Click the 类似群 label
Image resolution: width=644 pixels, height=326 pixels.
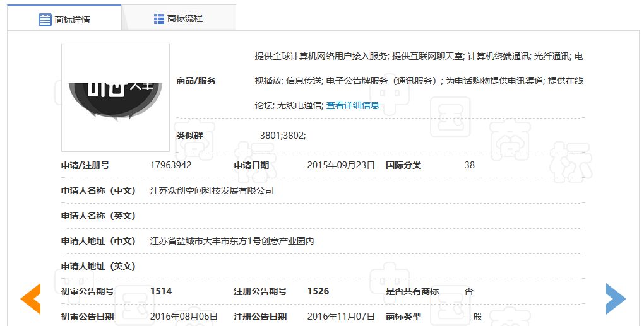(189, 136)
